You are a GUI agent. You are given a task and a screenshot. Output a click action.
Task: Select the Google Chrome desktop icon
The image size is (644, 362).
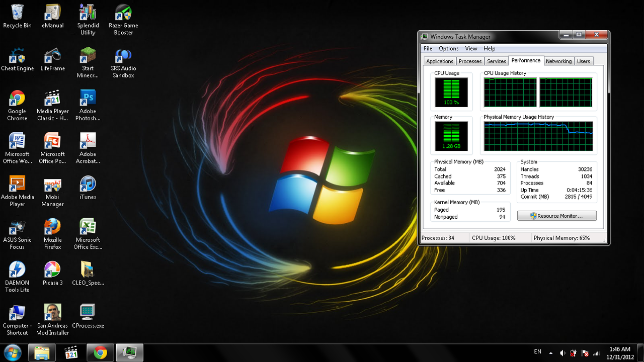pos(17,106)
